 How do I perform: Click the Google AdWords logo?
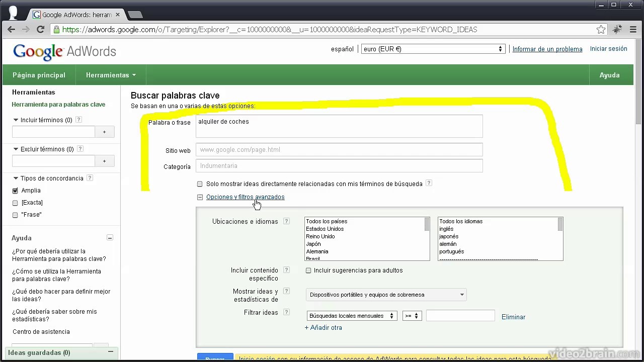[x=64, y=51]
